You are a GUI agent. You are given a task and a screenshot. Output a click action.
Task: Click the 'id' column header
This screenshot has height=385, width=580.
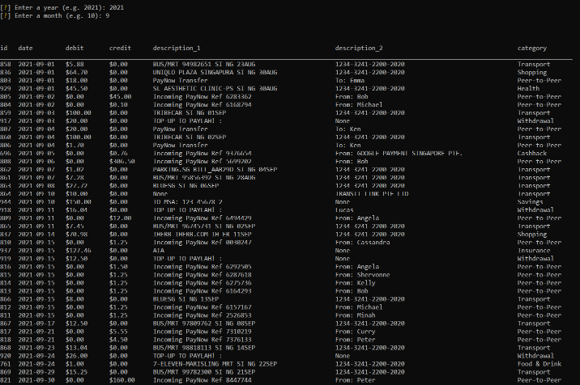(x=4, y=48)
